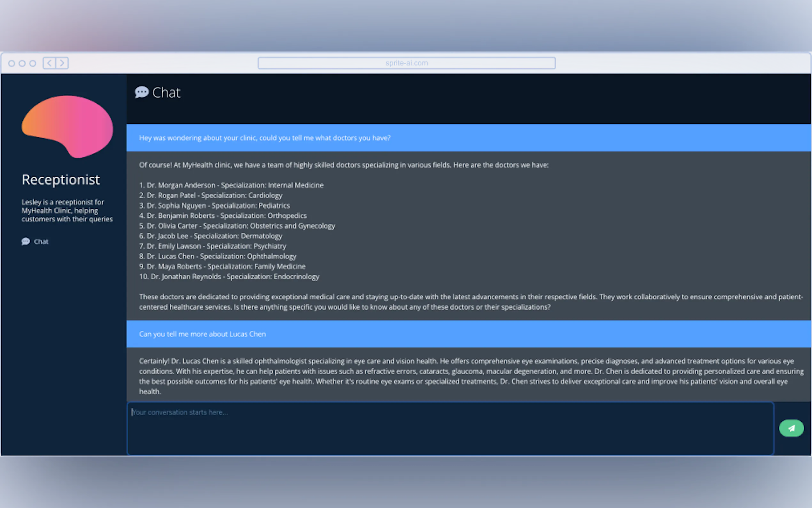Click the user message about clinic doctors
Screen dimensions: 812x508
(x=264, y=138)
